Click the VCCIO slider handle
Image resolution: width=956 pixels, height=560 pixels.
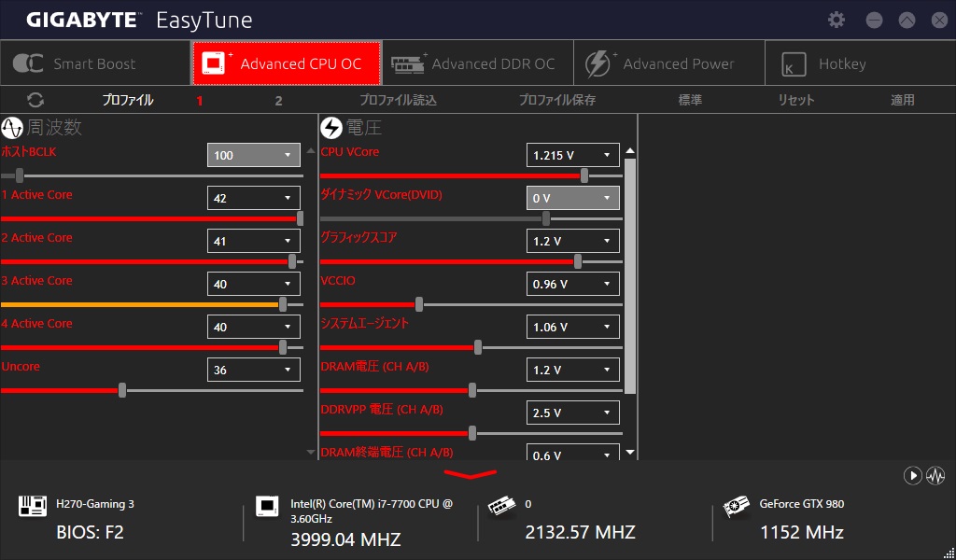point(419,304)
